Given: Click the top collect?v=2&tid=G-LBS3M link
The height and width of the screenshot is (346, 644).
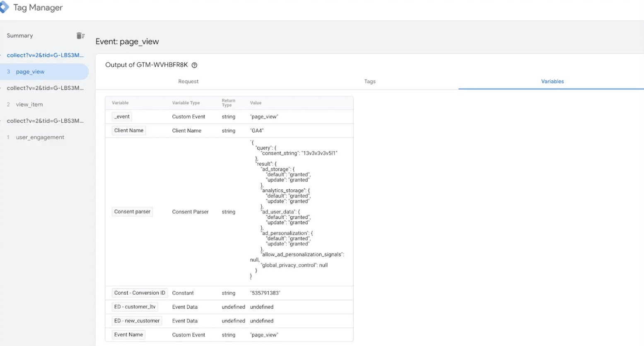Looking at the screenshot, I should click(x=46, y=55).
